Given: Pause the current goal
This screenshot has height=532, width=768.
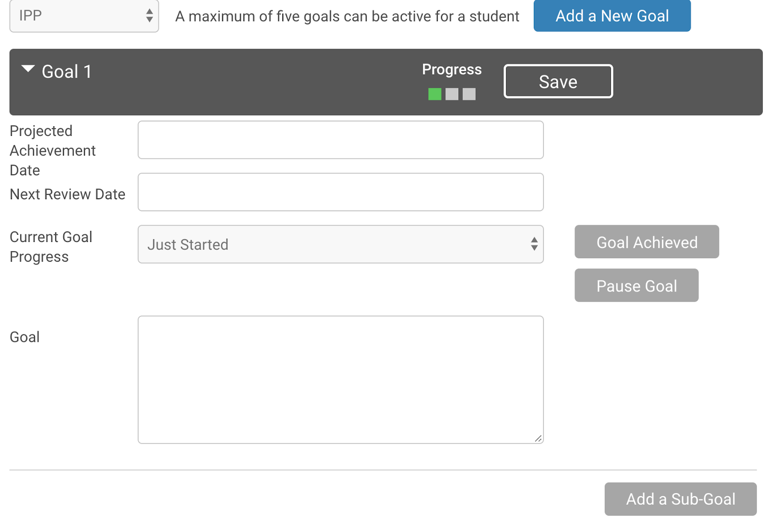Looking at the screenshot, I should [636, 285].
